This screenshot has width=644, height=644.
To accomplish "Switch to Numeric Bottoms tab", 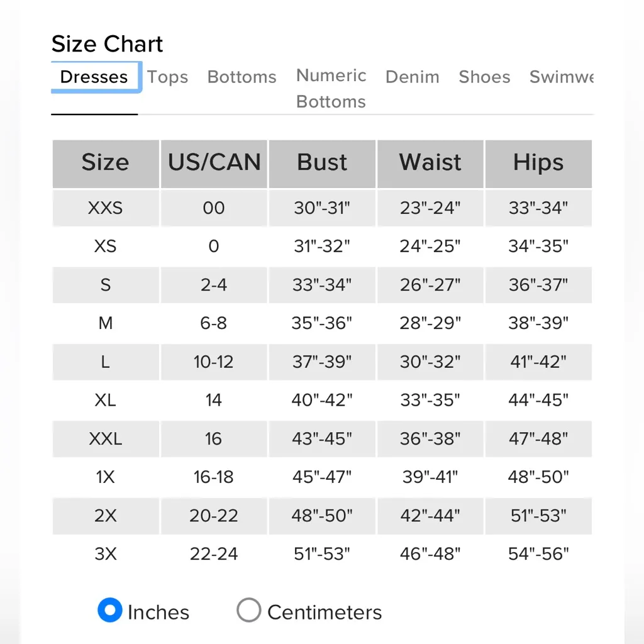I will tap(331, 88).
